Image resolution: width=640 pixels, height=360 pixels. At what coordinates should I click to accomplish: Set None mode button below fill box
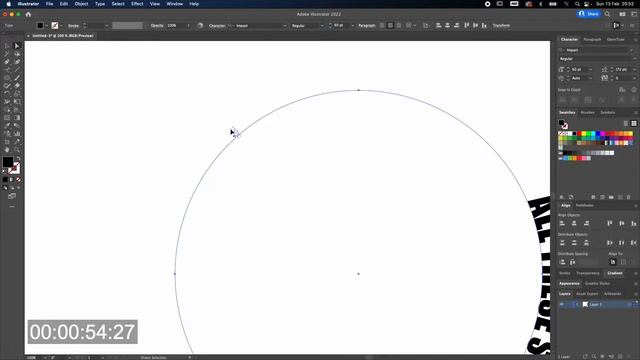[x=18, y=180]
